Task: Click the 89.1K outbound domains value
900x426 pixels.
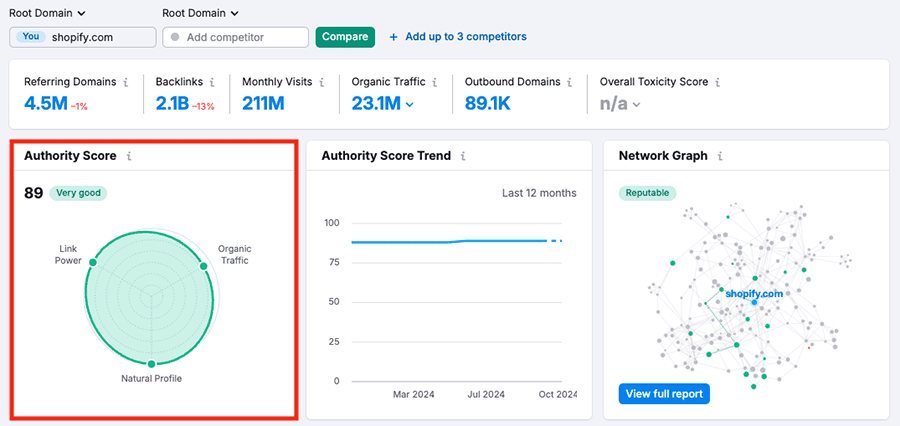Action: [487, 103]
